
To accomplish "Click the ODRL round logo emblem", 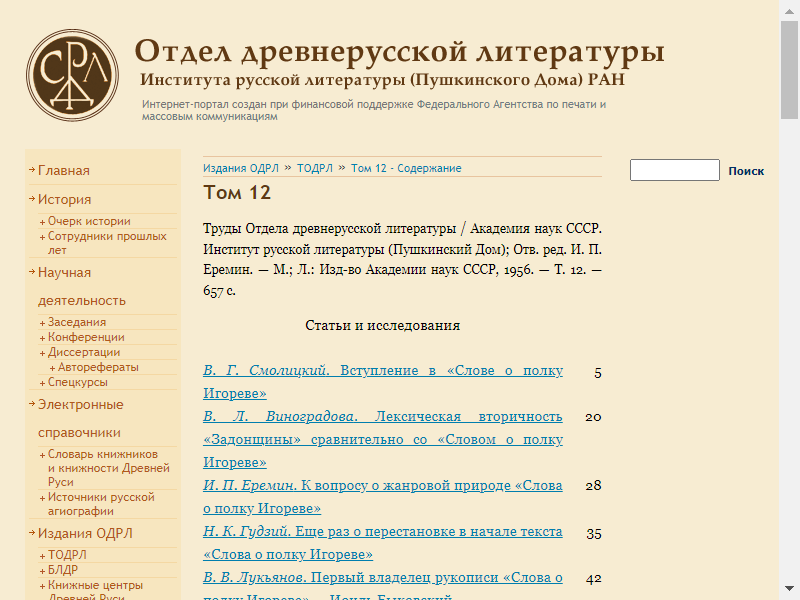I will pyautogui.click(x=72, y=75).
